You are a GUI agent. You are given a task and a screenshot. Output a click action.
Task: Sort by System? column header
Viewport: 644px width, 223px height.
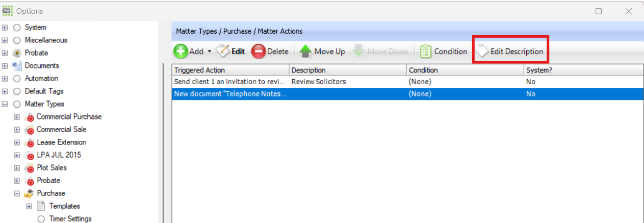click(583, 70)
